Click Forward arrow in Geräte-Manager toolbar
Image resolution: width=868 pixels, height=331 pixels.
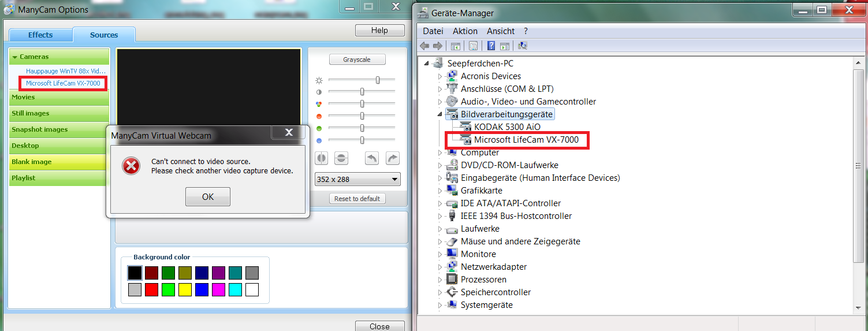pyautogui.click(x=438, y=46)
